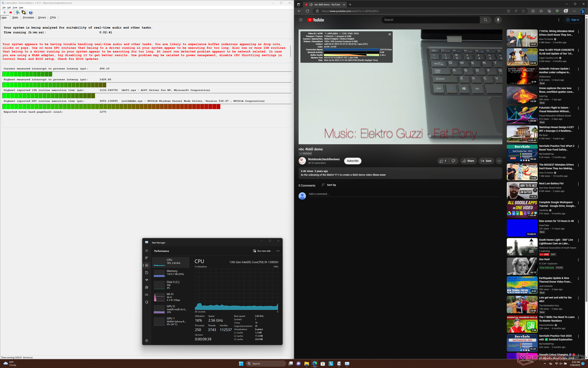Open the Help menu in LatencyMon
588x368 pixels.
(x=21, y=8)
